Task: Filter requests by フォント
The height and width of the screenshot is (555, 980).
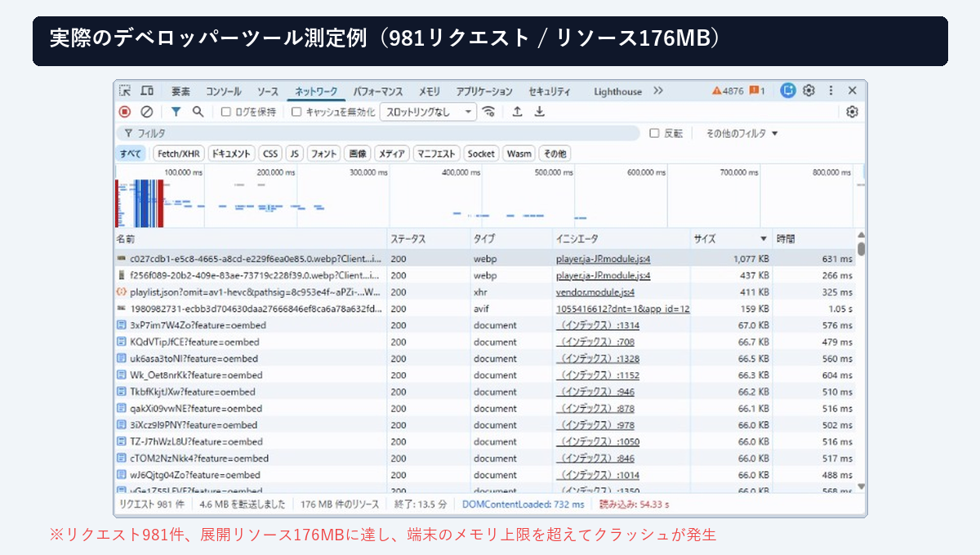Action: pos(324,153)
